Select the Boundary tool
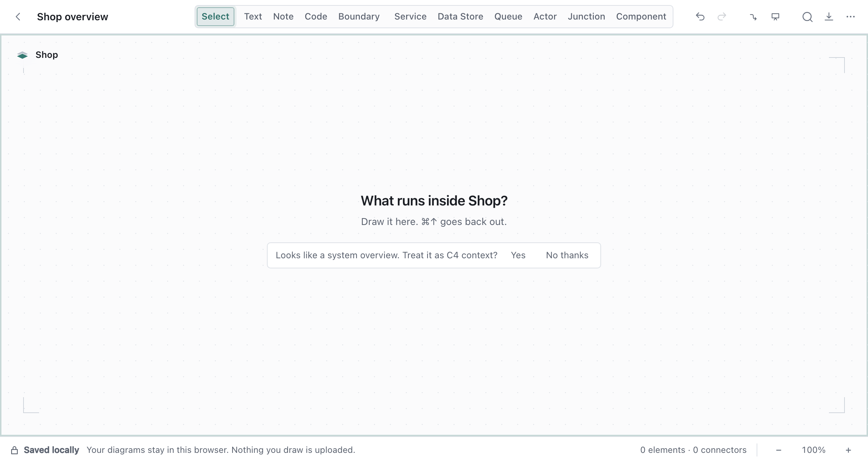 [x=359, y=17]
